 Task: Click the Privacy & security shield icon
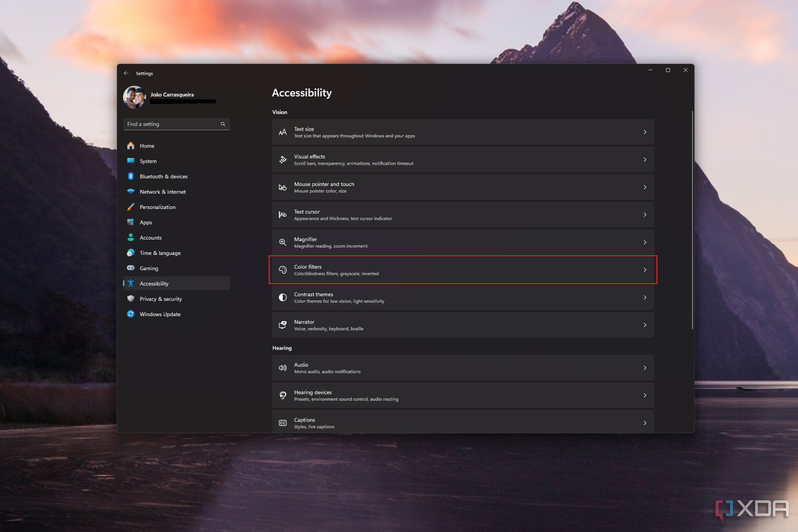tap(131, 299)
